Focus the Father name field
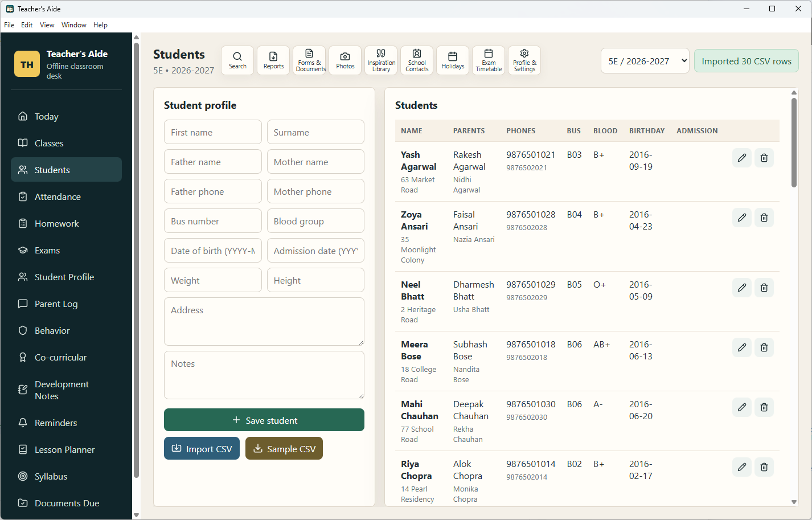Viewport: 812px width, 520px height. (213, 162)
